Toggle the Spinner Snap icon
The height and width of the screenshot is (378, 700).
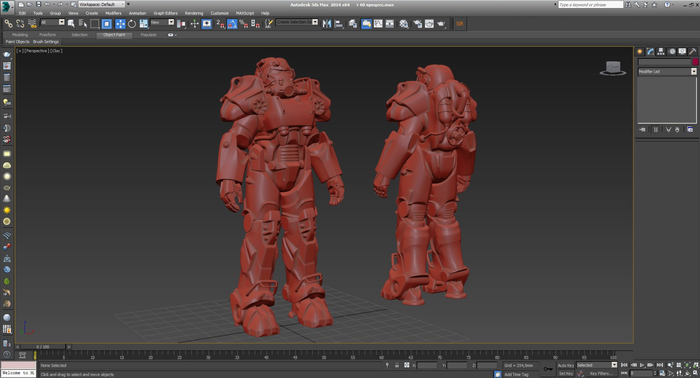coord(255,23)
